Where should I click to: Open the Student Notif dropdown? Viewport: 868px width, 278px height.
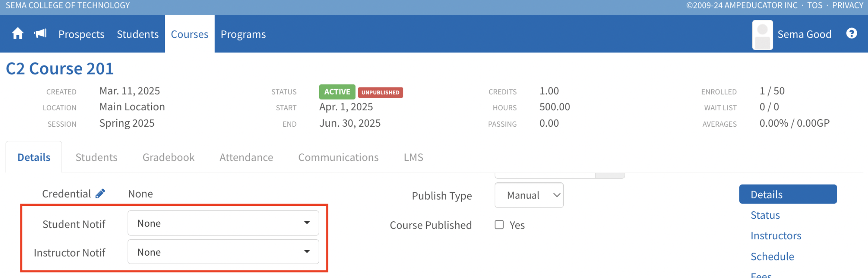[223, 223]
